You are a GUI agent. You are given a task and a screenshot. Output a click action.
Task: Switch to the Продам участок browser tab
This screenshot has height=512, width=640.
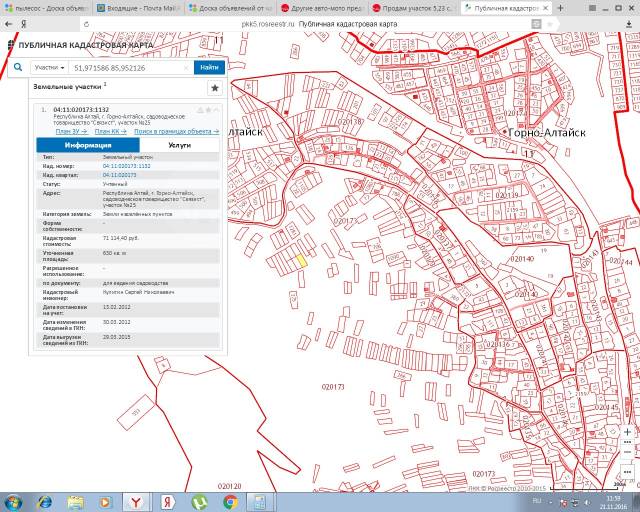(414, 8)
